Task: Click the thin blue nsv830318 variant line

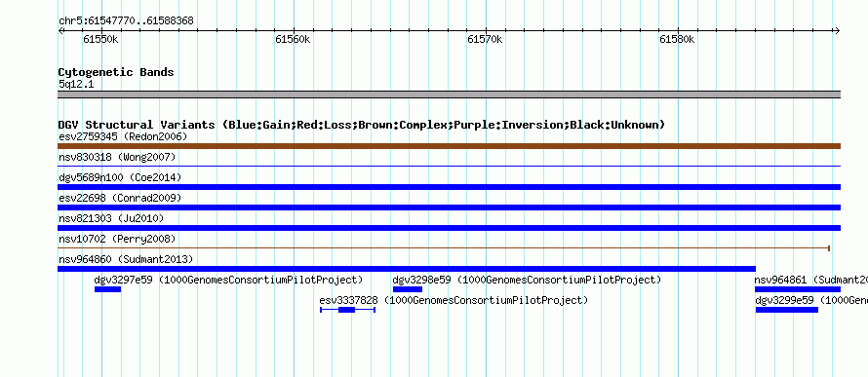Action: point(449,166)
